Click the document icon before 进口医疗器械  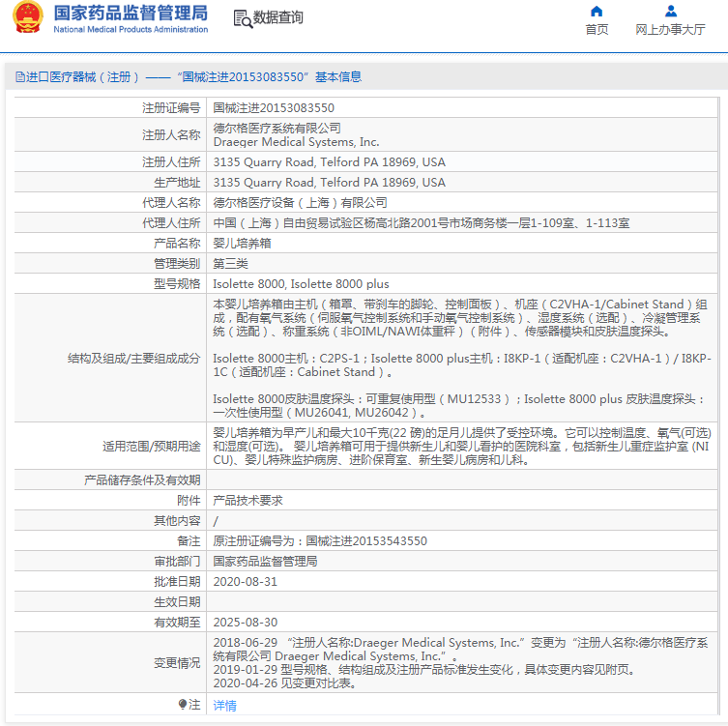(x=17, y=77)
